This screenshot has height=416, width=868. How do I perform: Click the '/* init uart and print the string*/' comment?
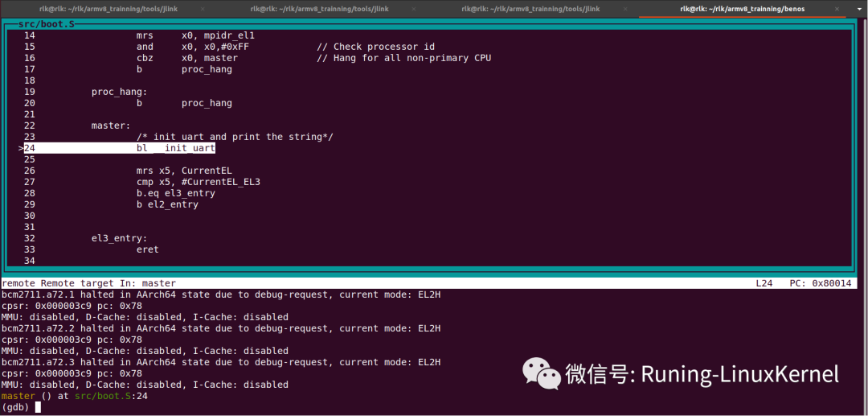tap(235, 137)
